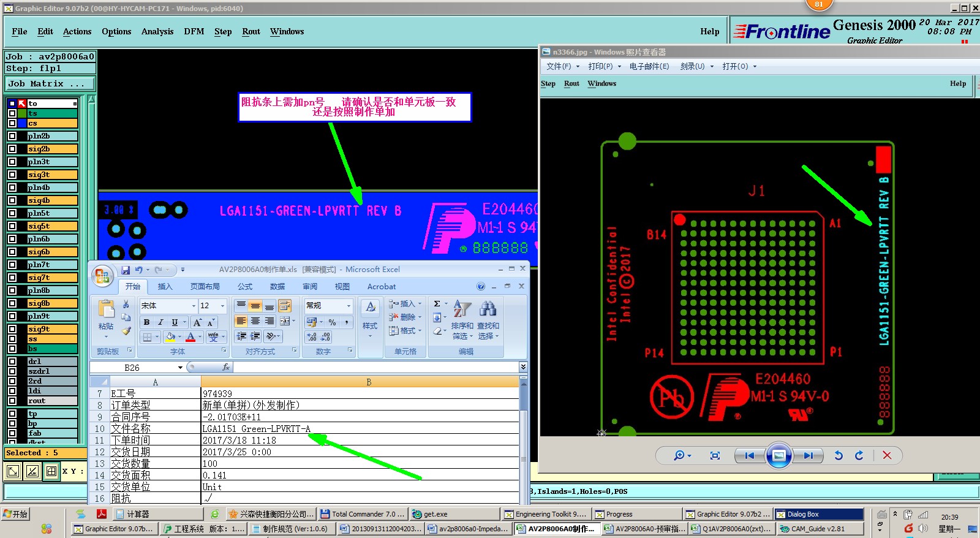Viewport: 980px width, 538px height.
Task: Toggle visibility box of layer sig3t
Action: [x=12, y=175]
